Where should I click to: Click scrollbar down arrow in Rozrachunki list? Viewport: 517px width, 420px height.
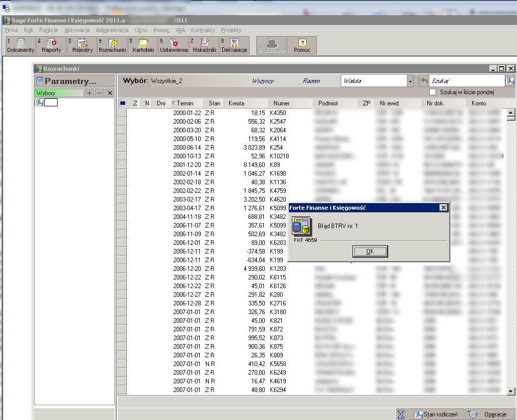tap(511, 391)
